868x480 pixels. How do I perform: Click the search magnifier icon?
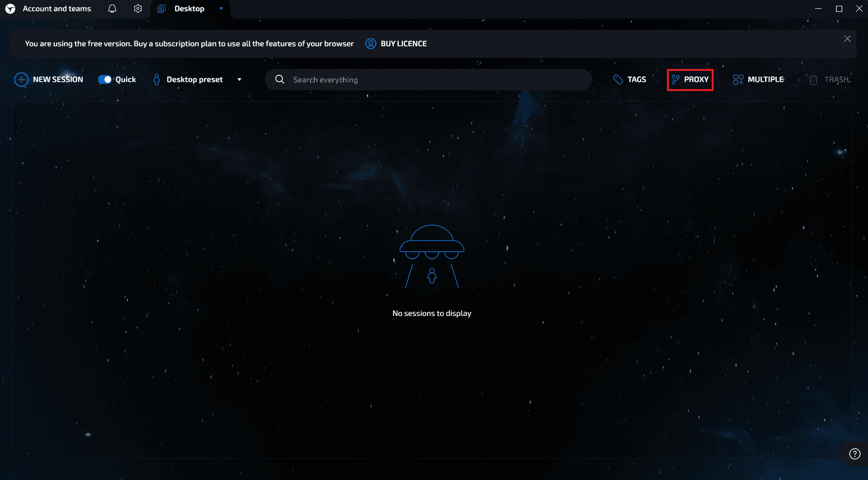coord(280,79)
